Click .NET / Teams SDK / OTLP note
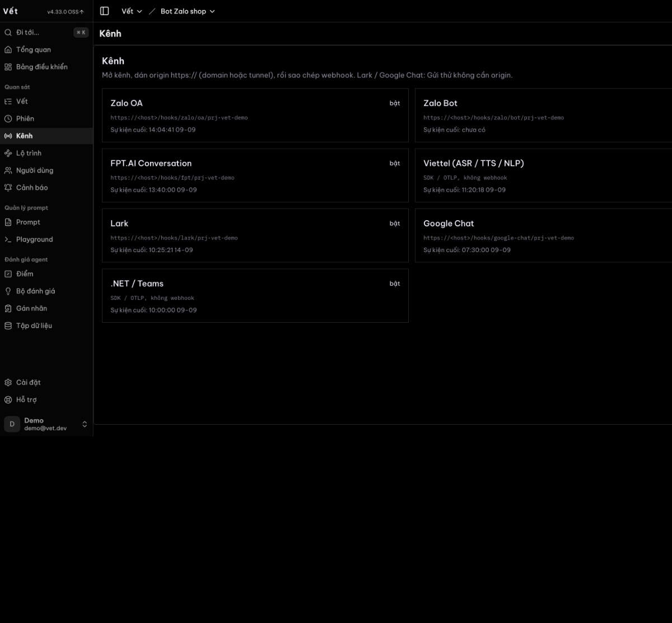This screenshot has width=672, height=623. tap(152, 298)
